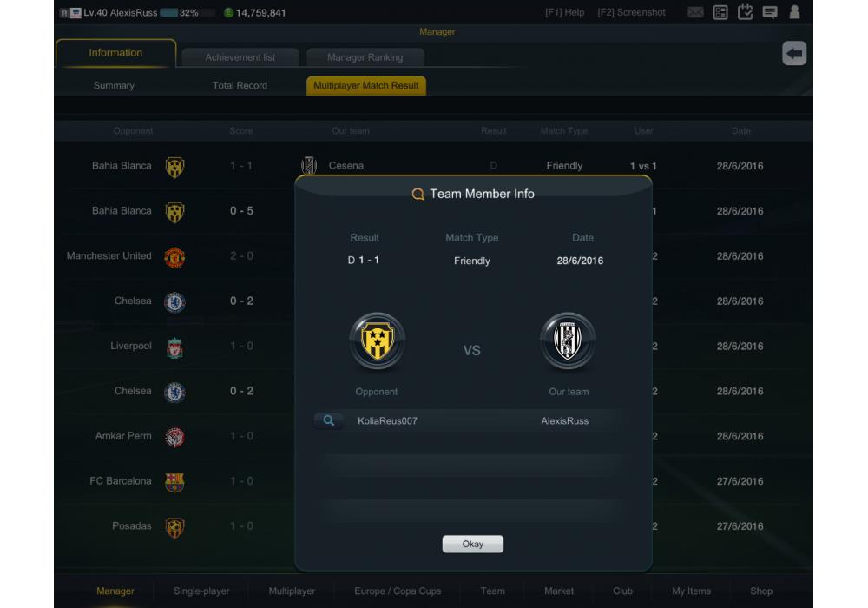Open the chat messages icon
868x608 pixels.
point(769,12)
